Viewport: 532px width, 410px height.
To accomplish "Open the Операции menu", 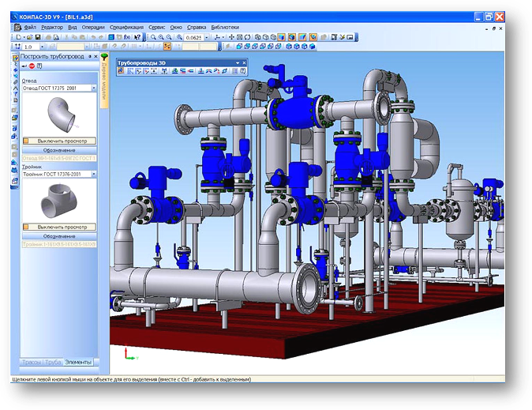I will pyautogui.click(x=92, y=27).
